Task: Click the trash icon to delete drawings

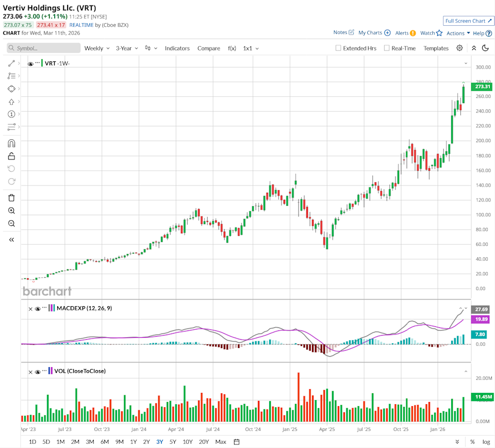Action: point(11,197)
